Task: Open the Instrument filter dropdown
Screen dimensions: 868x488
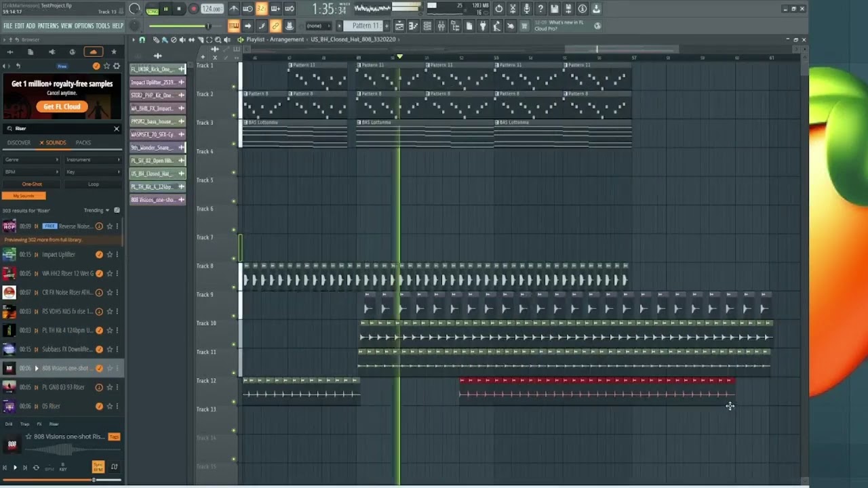Action: 94,160
